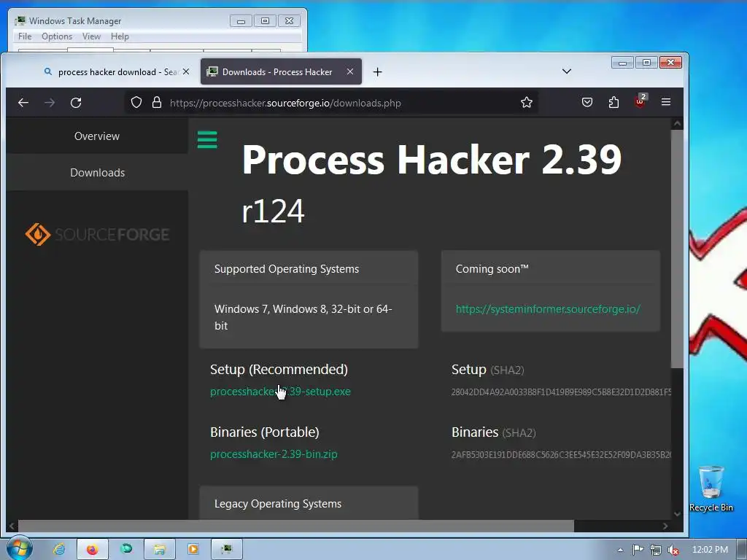Open the Options menu in Task Manager
The image size is (747, 560).
pyautogui.click(x=57, y=36)
